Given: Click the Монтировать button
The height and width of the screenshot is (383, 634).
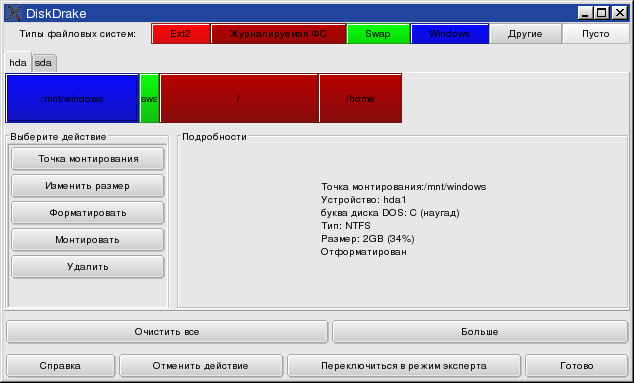Looking at the screenshot, I should click(x=88, y=240).
